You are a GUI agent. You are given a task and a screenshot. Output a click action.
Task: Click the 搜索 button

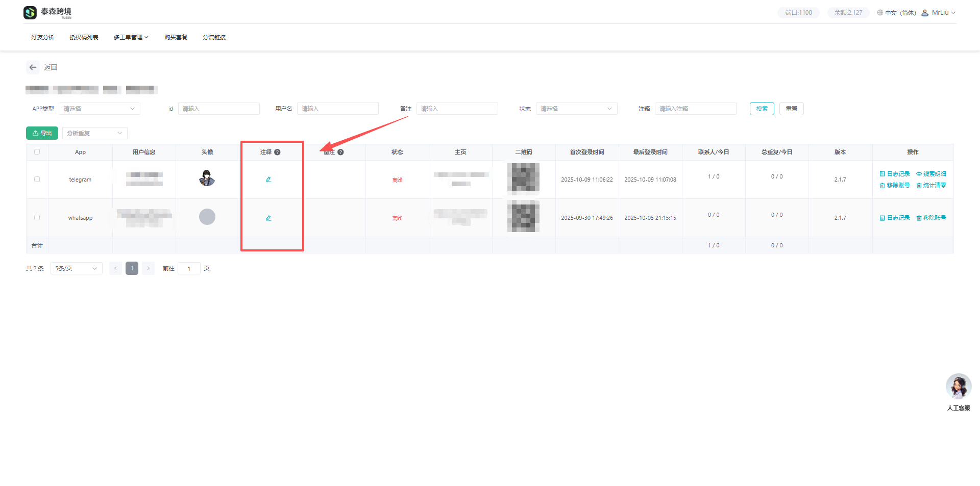point(762,109)
